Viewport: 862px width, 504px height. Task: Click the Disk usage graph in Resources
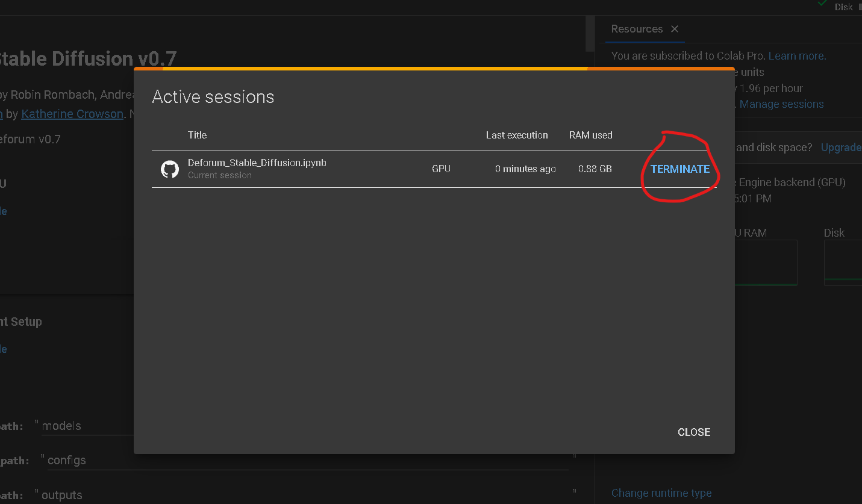(843, 263)
